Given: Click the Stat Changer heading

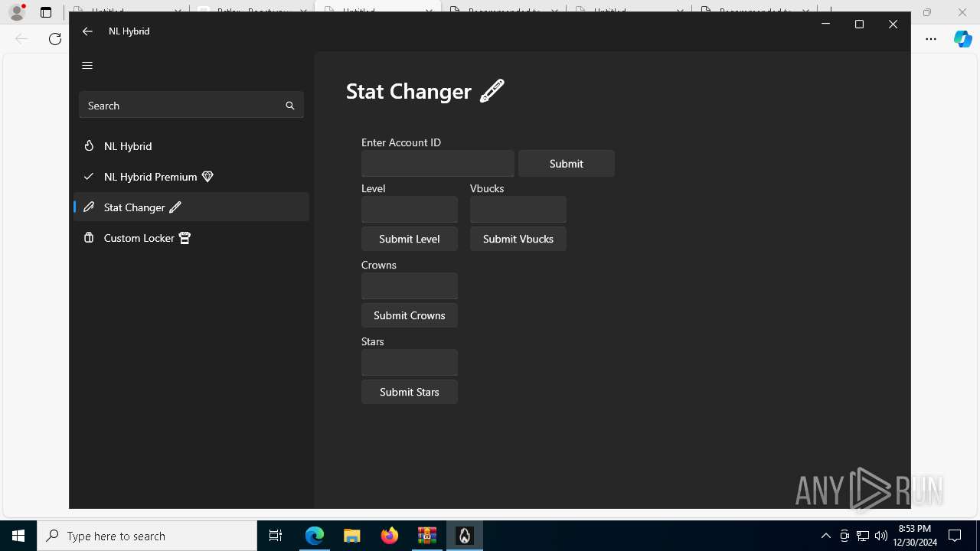Looking at the screenshot, I should click(x=425, y=91).
